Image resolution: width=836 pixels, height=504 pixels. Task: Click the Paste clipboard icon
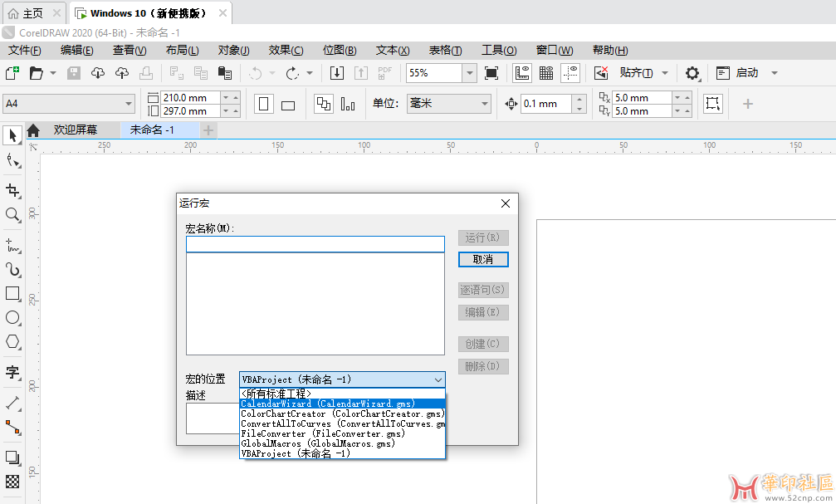(x=225, y=73)
